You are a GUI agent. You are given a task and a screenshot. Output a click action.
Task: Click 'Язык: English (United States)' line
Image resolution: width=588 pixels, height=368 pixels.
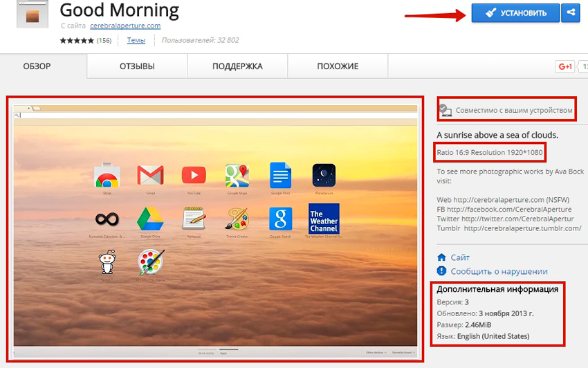[x=483, y=336]
